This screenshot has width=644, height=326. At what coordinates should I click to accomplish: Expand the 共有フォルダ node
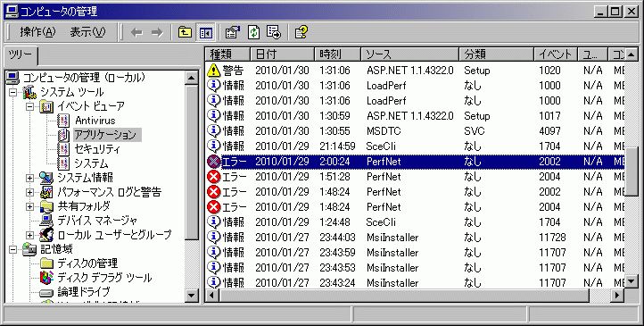click(29, 206)
